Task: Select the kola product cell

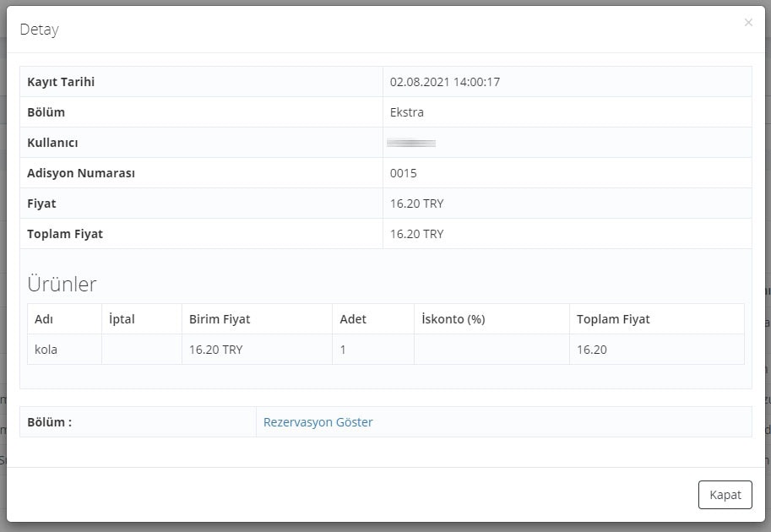Action: (64, 350)
